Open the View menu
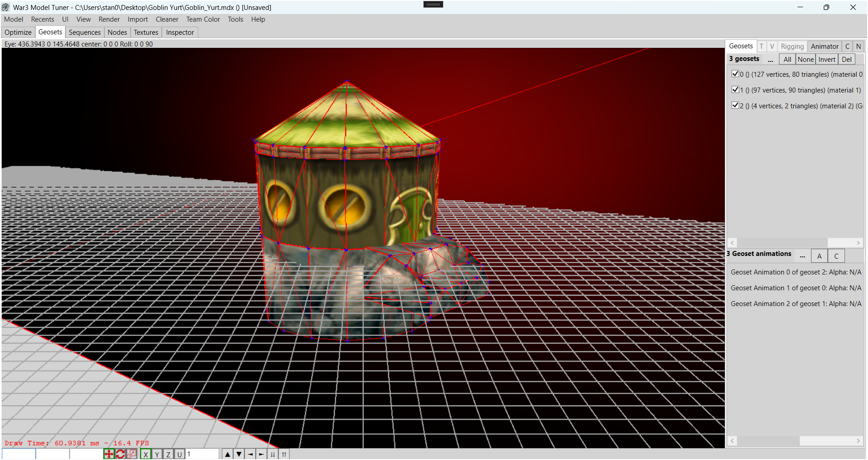The height and width of the screenshot is (460, 868). [x=84, y=19]
